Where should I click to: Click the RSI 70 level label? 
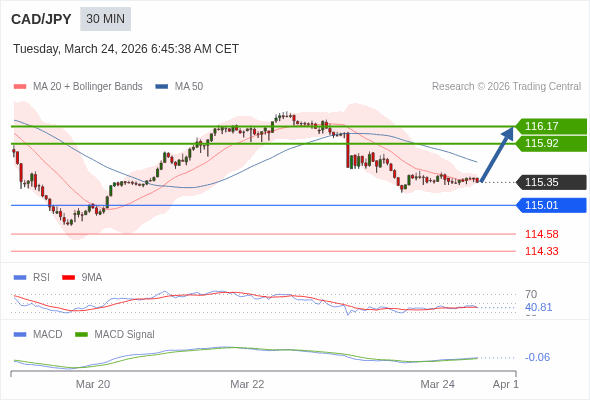pyautogui.click(x=531, y=294)
